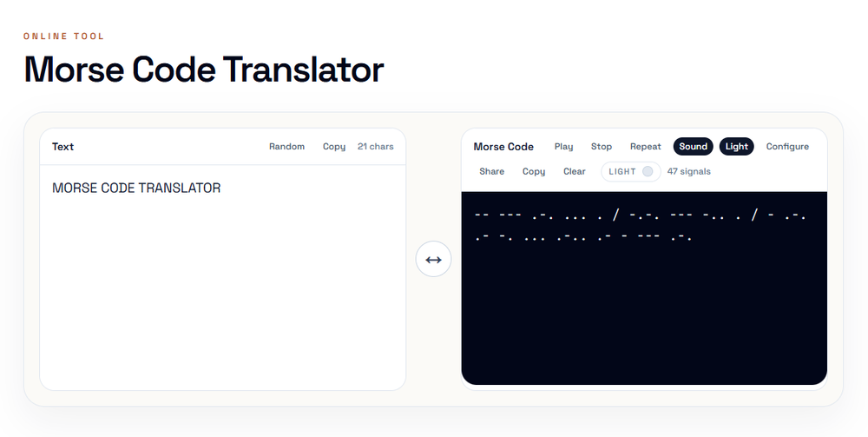Click the 'Morse Code' panel heading
Screen dimensions: 868x437
503,146
